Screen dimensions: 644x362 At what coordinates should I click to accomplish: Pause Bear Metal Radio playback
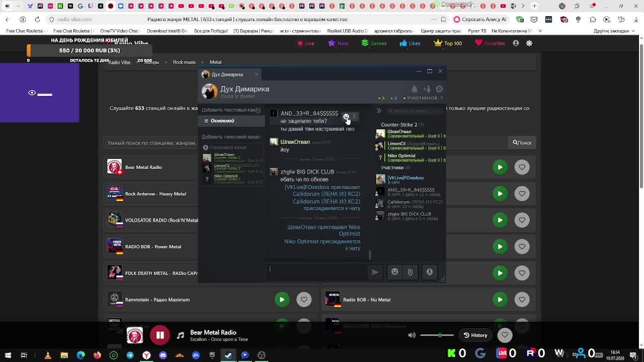[x=160, y=335]
